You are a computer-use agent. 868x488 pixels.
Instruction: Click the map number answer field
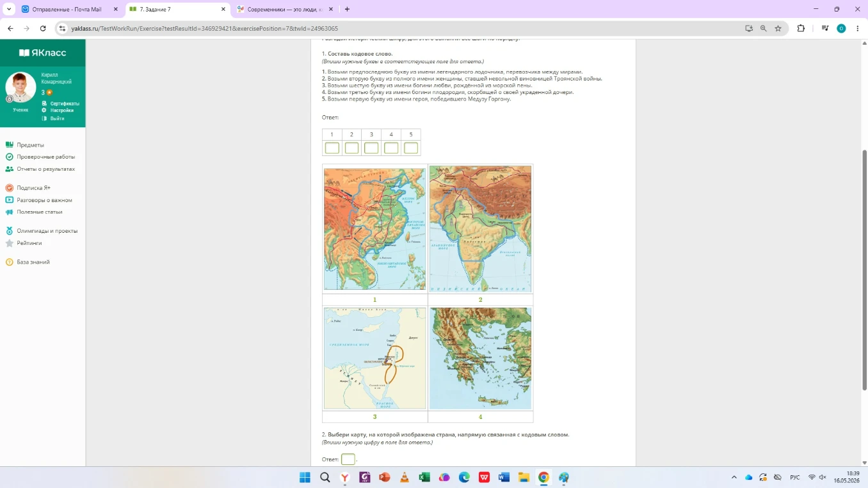pos(348,459)
